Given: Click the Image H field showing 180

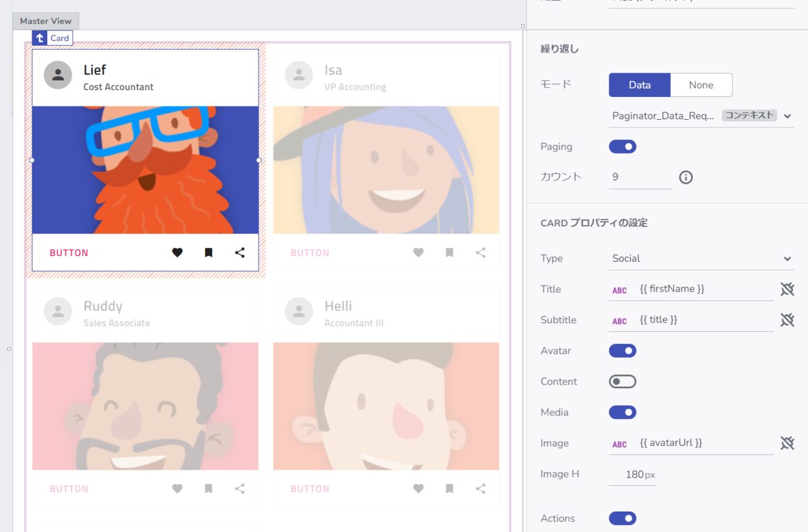Looking at the screenshot, I should [633, 474].
